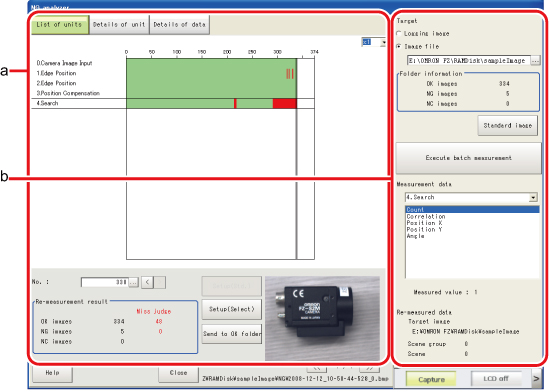Click the Miss Judge OK images value 48

click(x=159, y=322)
